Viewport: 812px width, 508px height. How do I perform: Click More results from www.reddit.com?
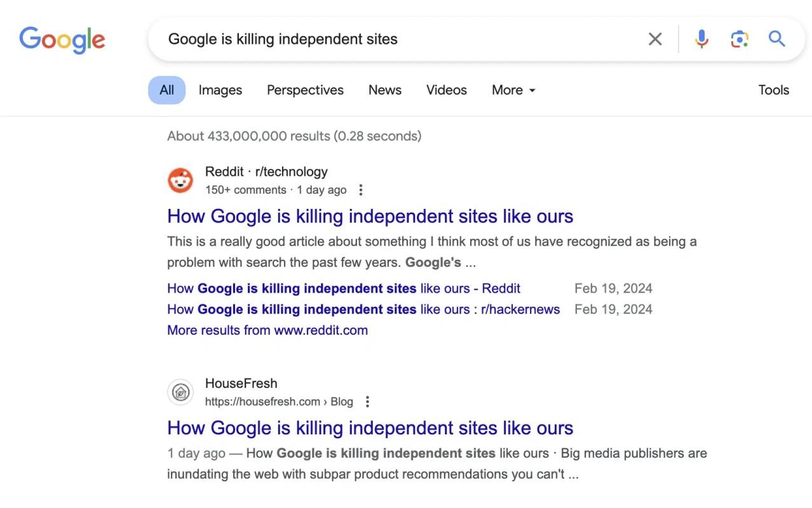(267, 330)
